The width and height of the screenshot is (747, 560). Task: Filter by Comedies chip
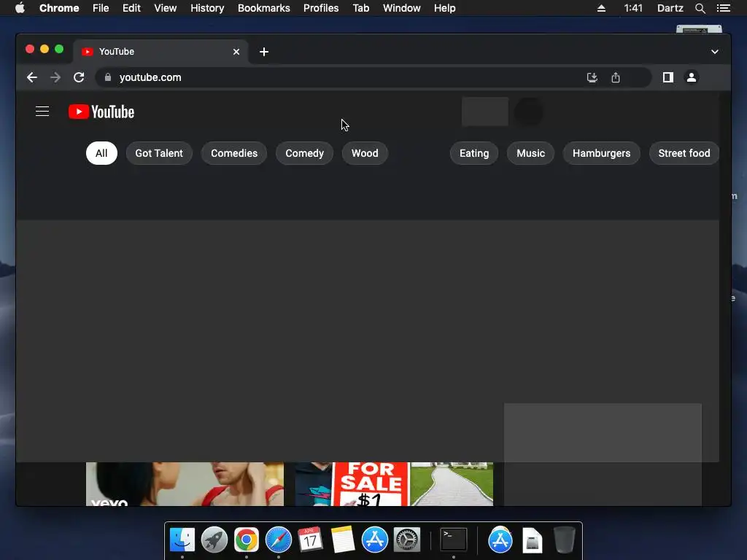coord(234,153)
